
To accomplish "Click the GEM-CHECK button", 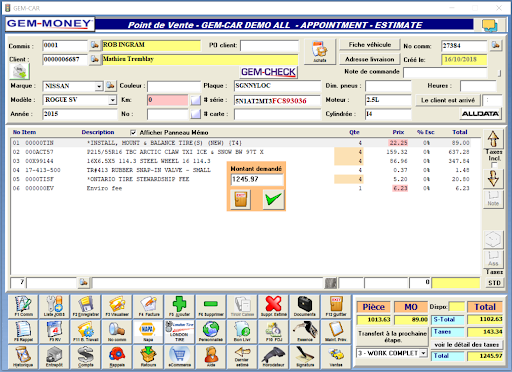I will (x=268, y=72).
